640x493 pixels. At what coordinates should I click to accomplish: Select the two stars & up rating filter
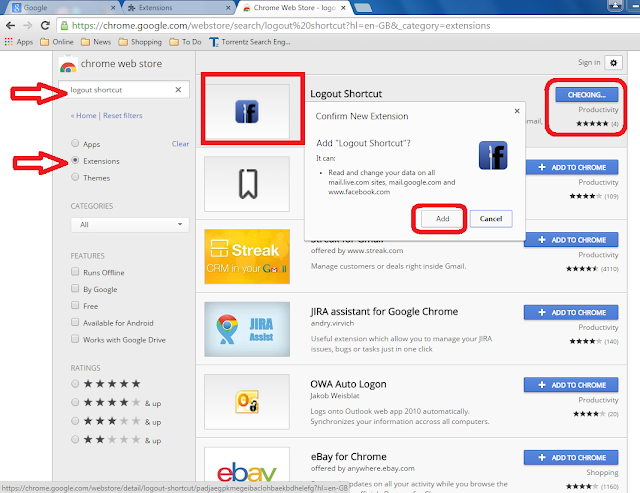click(75, 440)
